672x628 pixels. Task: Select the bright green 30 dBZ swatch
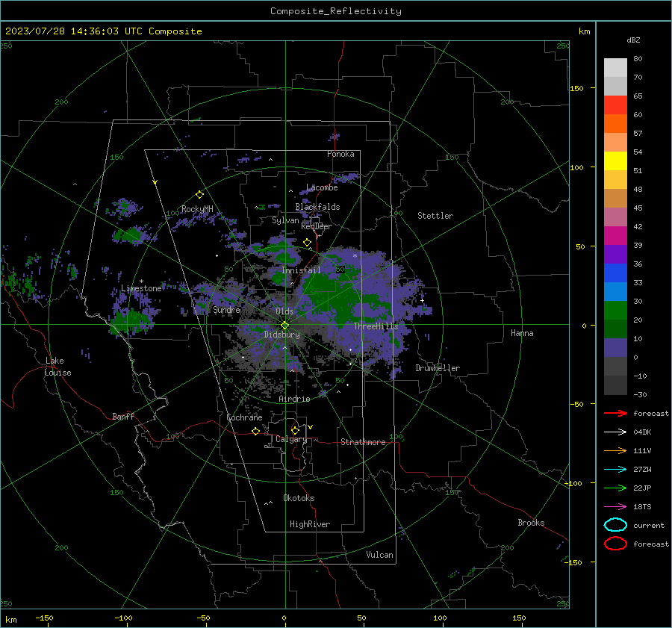pyautogui.click(x=615, y=311)
